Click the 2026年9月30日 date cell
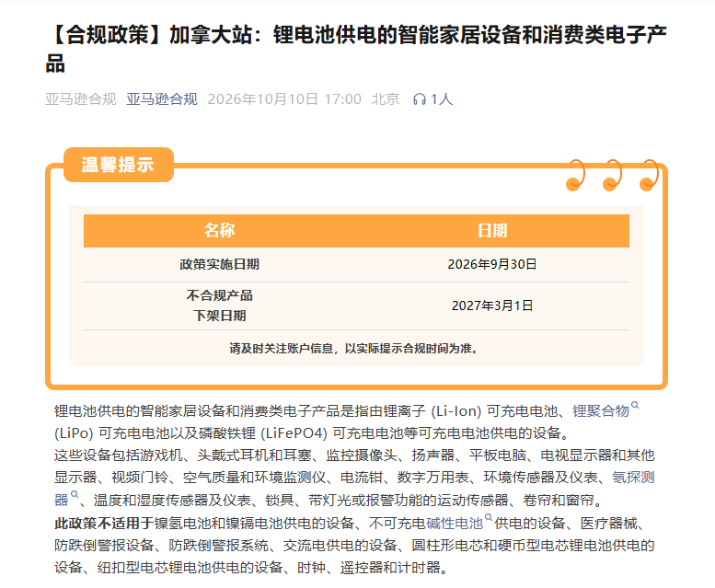The width and height of the screenshot is (715, 588). point(492,264)
